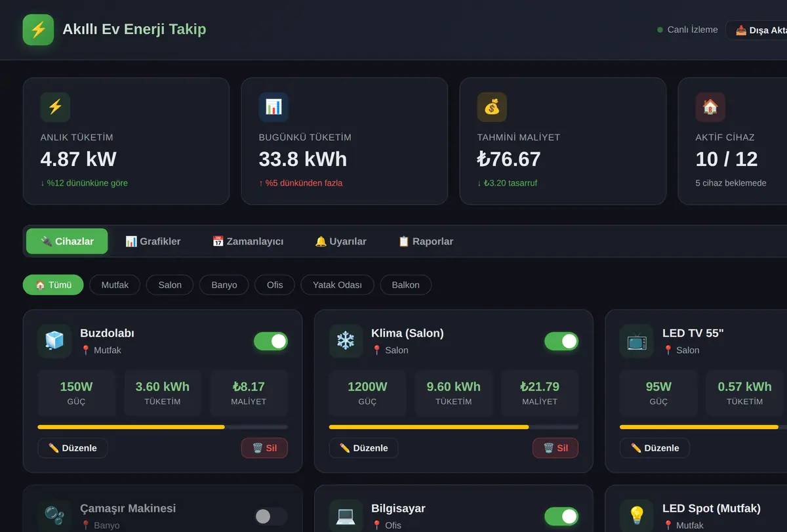Image resolution: width=787 pixels, height=532 pixels.
Task: Turn on the Çamaşır Makinesi power switch
Action: pyautogui.click(x=271, y=516)
